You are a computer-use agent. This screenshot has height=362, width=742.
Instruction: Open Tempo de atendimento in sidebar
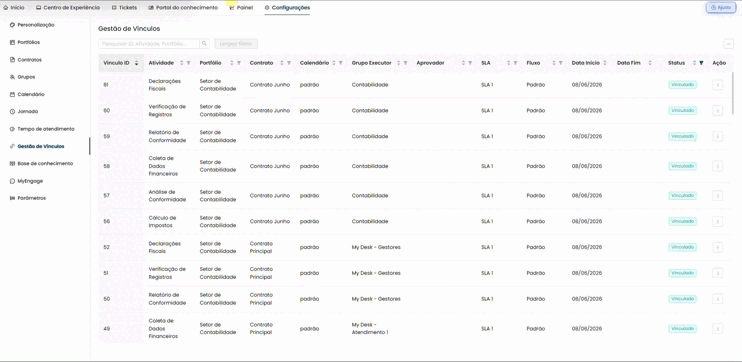[42, 129]
